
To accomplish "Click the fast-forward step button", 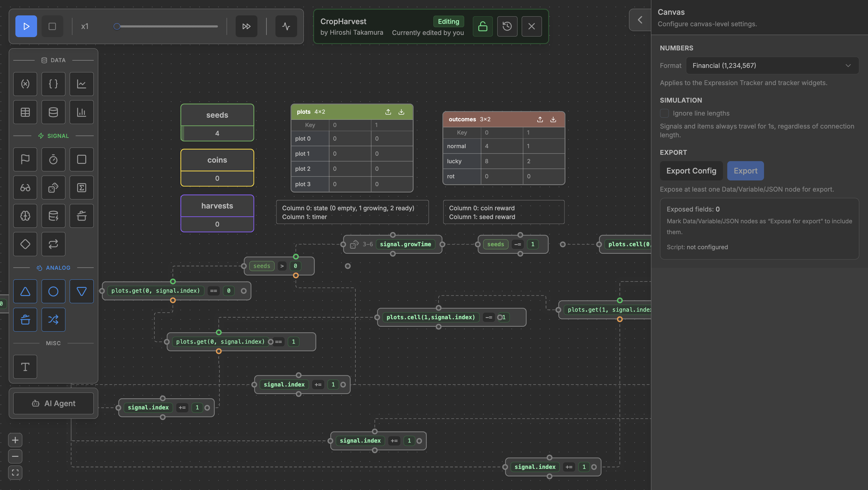I will (246, 26).
